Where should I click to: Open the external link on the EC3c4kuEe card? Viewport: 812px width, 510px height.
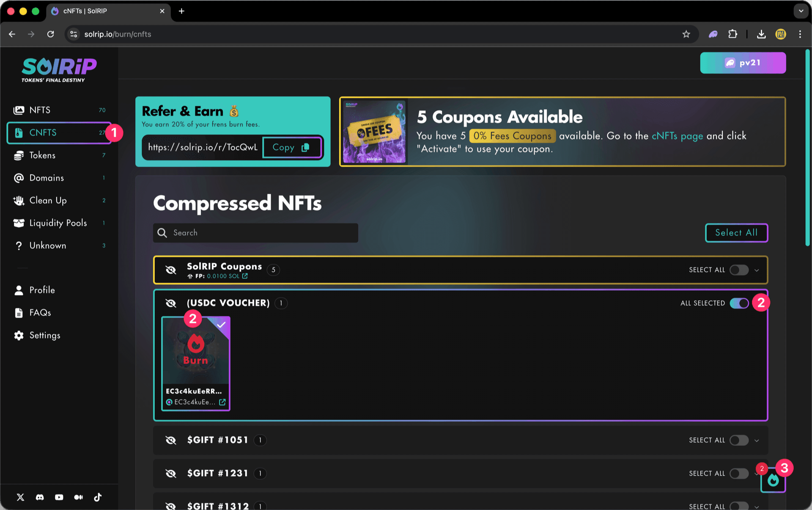[x=222, y=402]
